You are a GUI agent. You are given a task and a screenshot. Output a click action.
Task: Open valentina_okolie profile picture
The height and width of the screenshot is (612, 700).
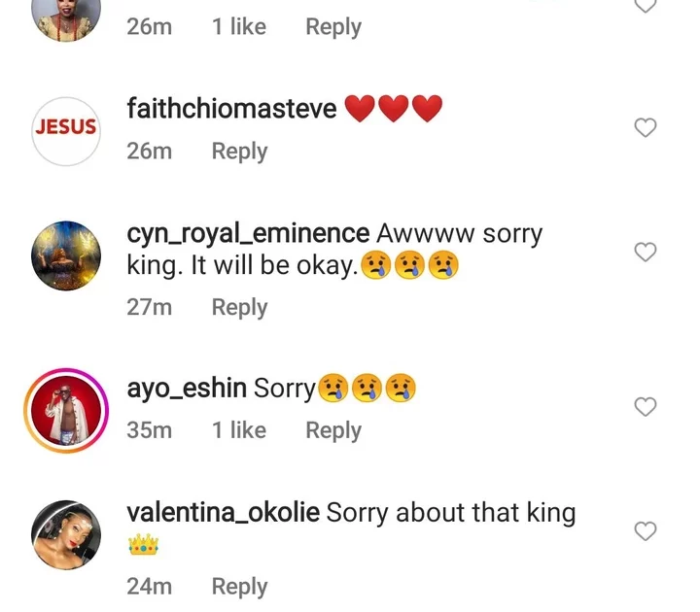pyautogui.click(x=66, y=534)
